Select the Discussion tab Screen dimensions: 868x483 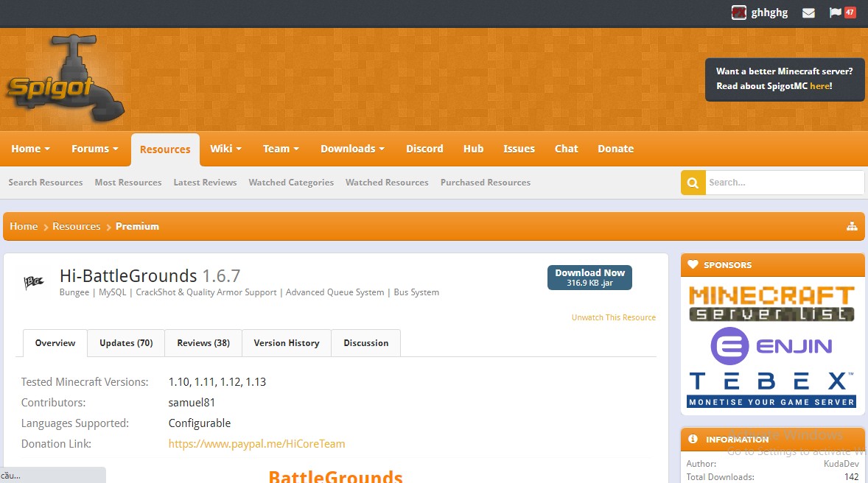[366, 343]
